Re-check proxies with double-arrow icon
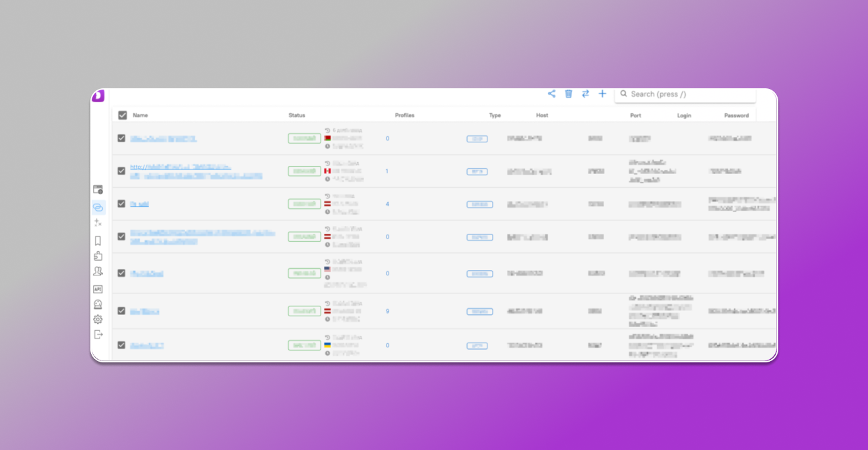This screenshot has width=868, height=450. pos(585,94)
